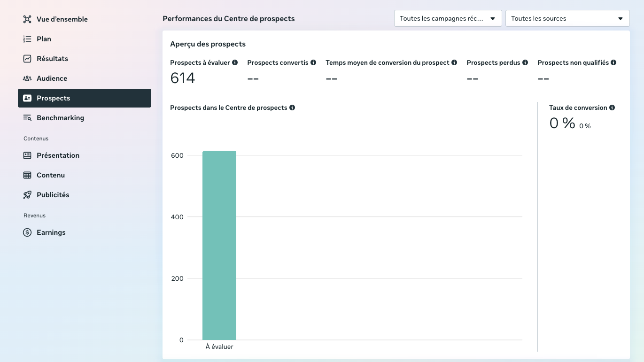Click the Earnings dollar icon
The height and width of the screenshot is (362, 644).
click(x=27, y=232)
